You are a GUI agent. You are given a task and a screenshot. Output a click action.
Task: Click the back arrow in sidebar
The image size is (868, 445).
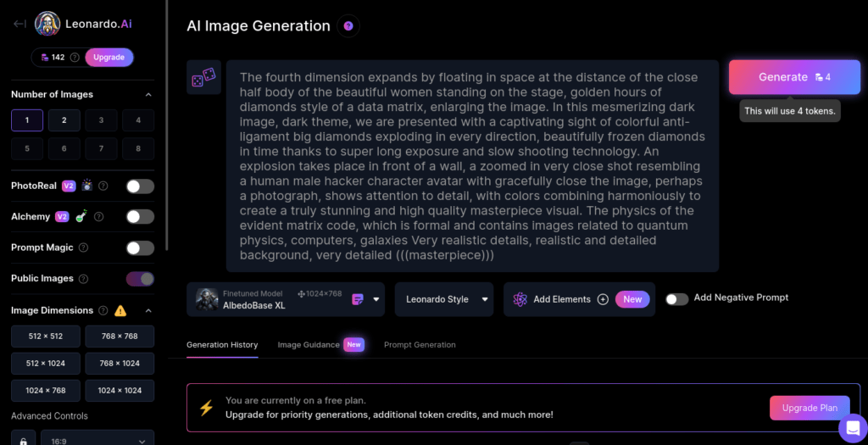(x=19, y=24)
